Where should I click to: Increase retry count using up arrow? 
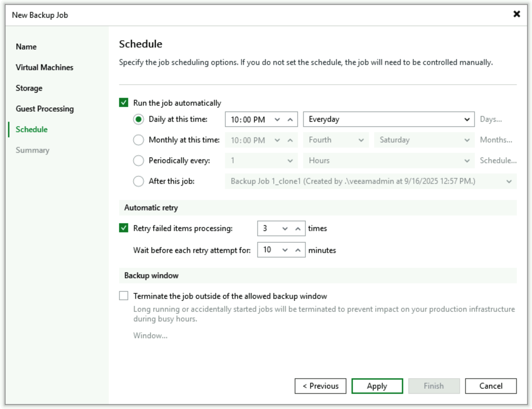click(x=298, y=229)
